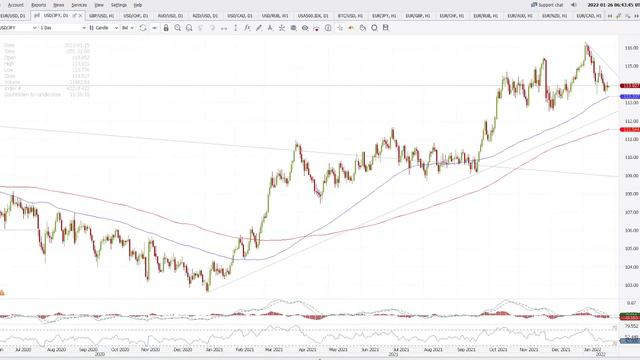The height and width of the screenshot is (360, 640).
Task: Click the orange arrow toolbar icon
Action: click(351, 28)
